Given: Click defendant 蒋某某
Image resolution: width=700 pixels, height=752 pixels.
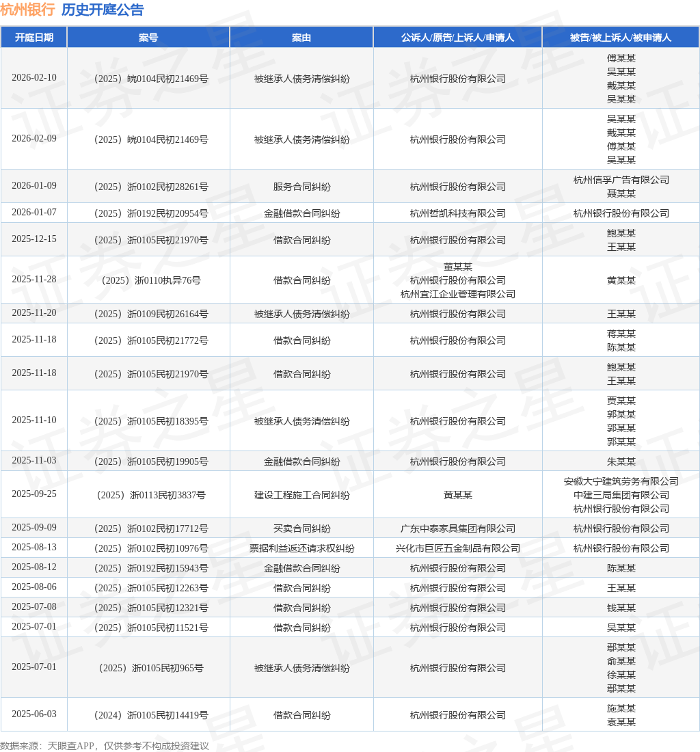Looking at the screenshot, I should pyautogui.click(x=621, y=334).
